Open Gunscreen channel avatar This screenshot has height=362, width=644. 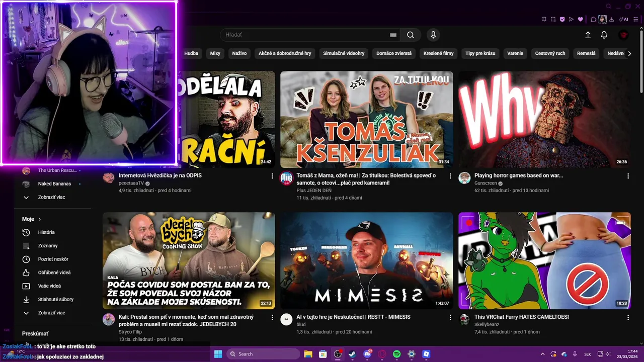[464, 178]
